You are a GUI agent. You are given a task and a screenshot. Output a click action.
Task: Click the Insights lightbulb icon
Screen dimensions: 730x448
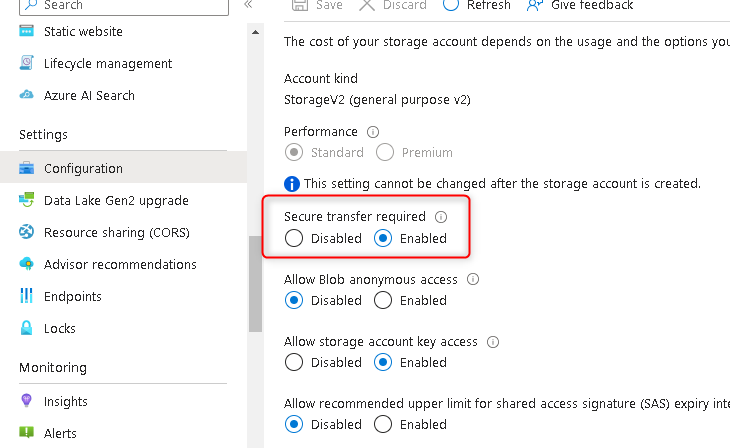[x=27, y=402]
